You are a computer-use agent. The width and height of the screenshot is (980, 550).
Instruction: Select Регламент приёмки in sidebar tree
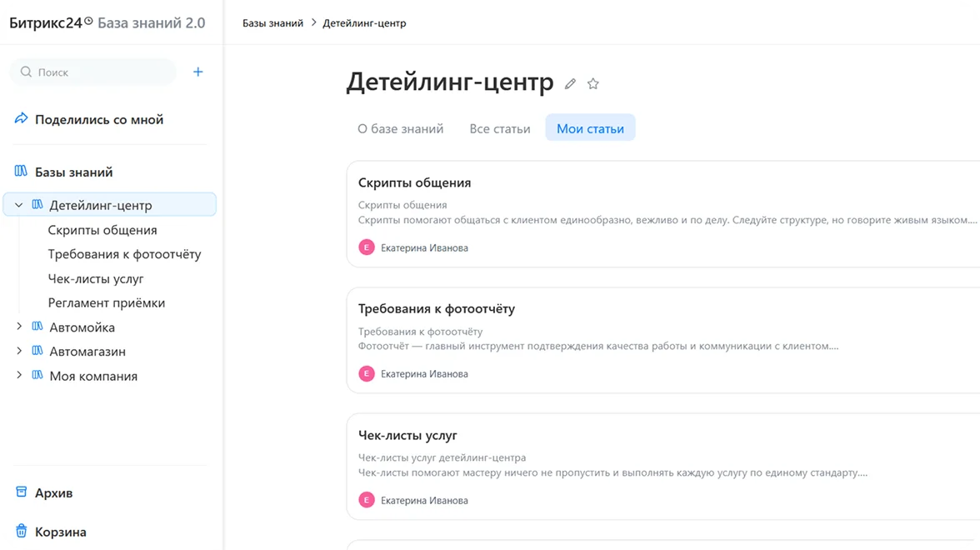click(107, 302)
